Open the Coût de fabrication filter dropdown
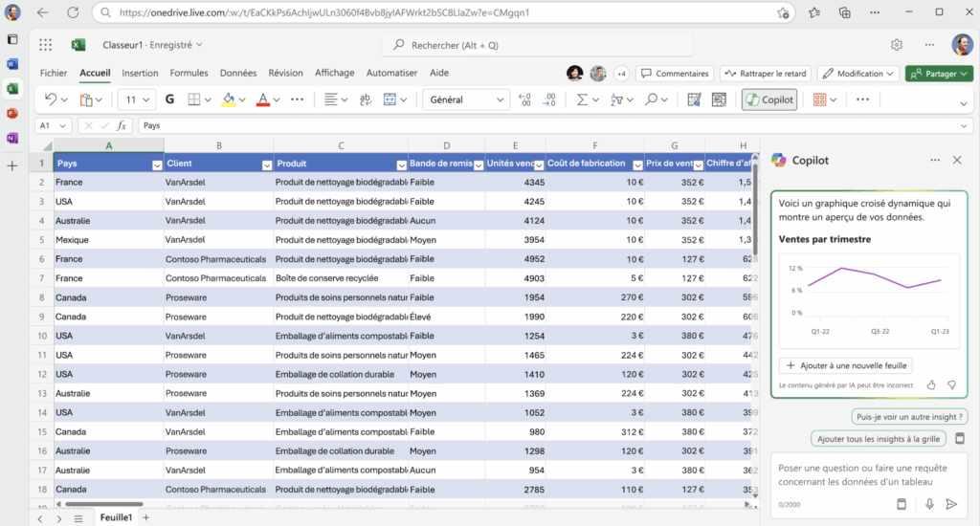This screenshot has height=526, width=980. [x=637, y=164]
